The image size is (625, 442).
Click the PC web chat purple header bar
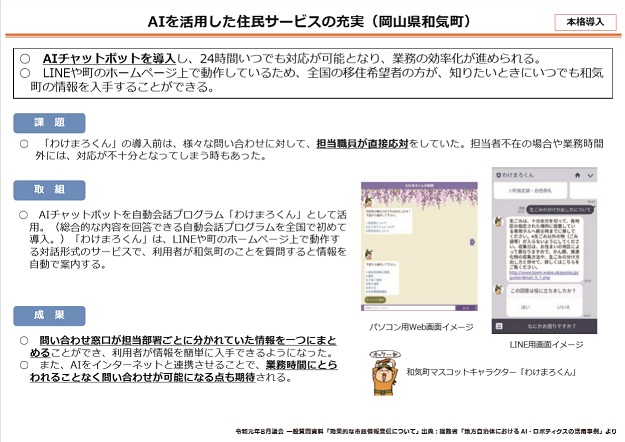click(419, 185)
